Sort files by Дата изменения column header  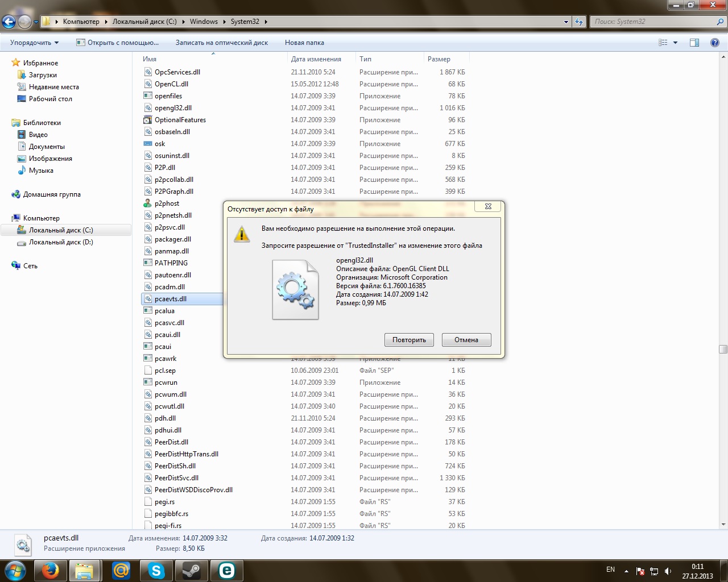click(316, 59)
